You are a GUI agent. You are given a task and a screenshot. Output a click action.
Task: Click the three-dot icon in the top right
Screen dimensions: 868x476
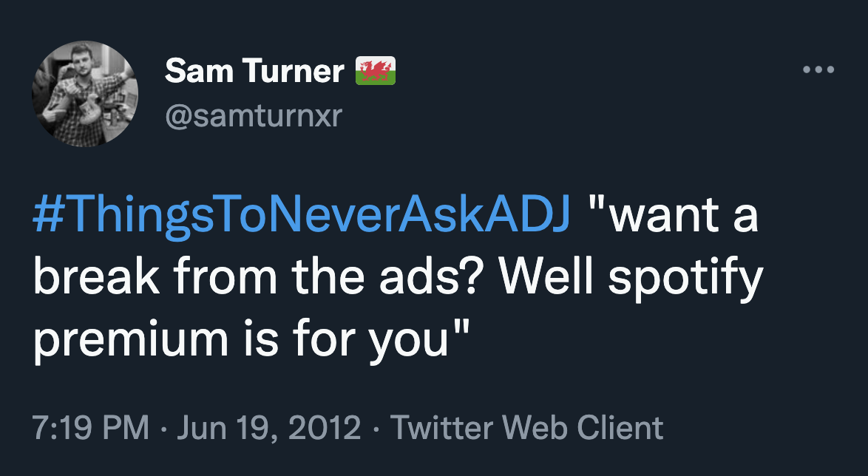tap(819, 69)
